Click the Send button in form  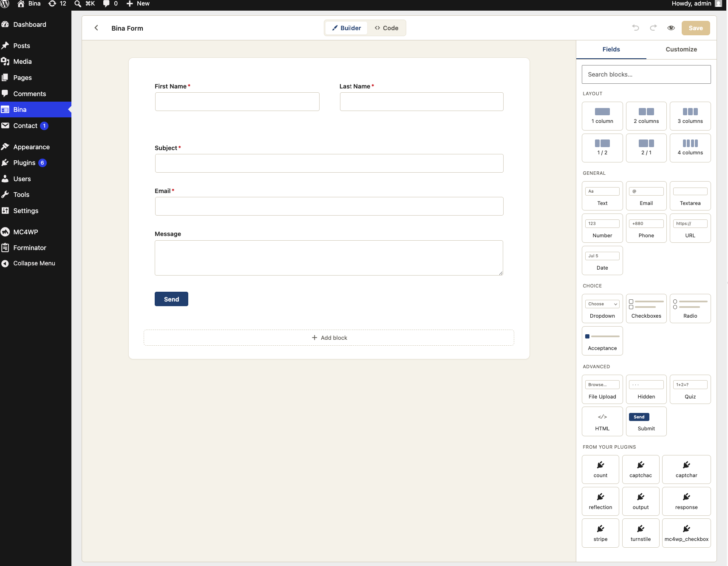point(171,299)
